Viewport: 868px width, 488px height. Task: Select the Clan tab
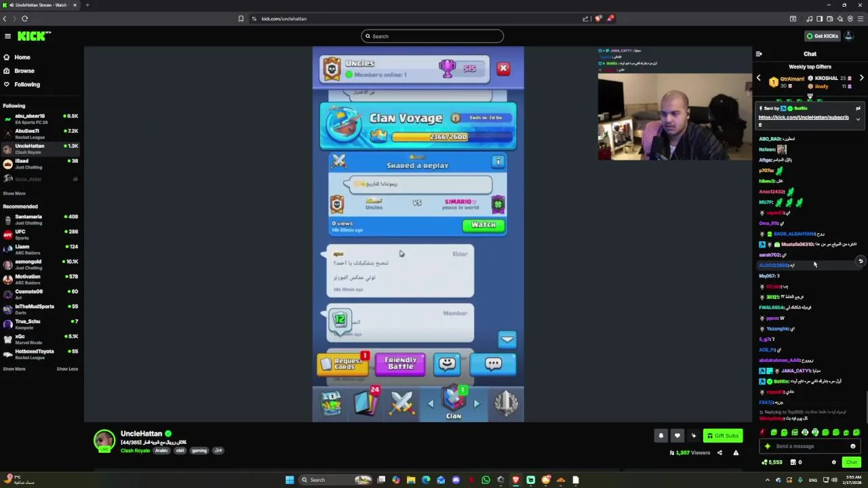[454, 404]
